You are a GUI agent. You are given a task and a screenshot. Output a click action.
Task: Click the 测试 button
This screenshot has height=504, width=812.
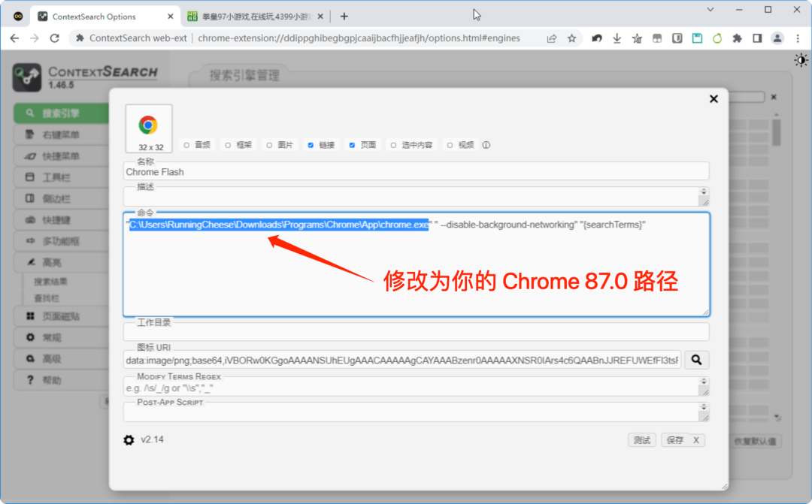pyautogui.click(x=642, y=440)
